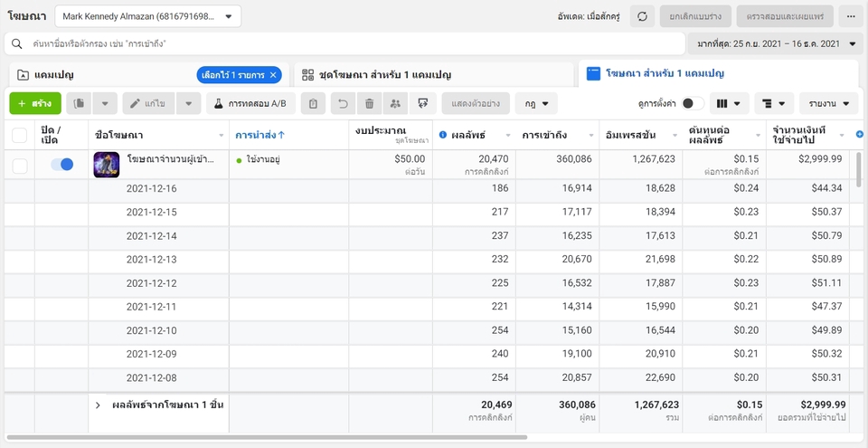
Task: Click the 22,690 impressions value
Action: pyautogui.click(x=660, y=378)
